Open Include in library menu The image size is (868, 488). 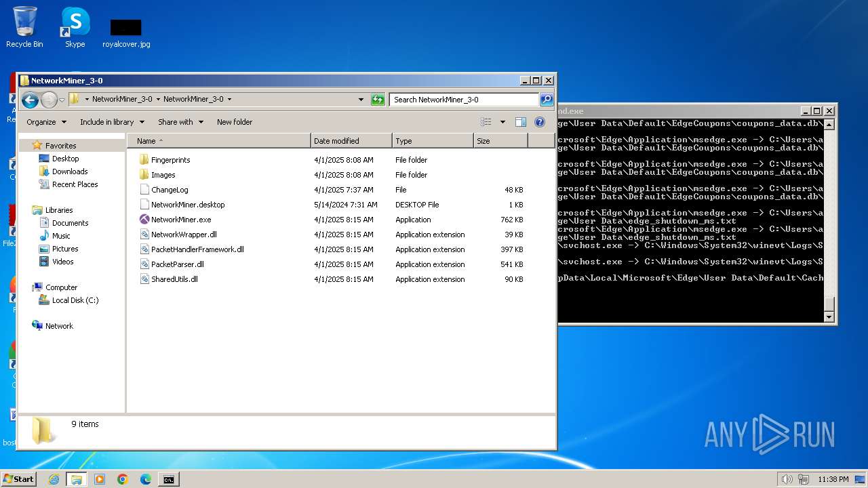click(x=112, y=122)
